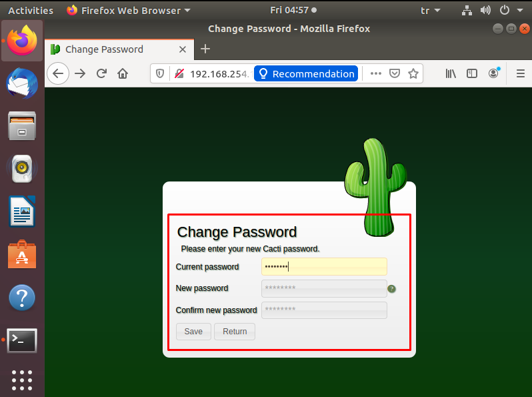Open LibreOffice Writer from the dock
The height and width of the screenshot is (397, 532).
coord(22,211)
